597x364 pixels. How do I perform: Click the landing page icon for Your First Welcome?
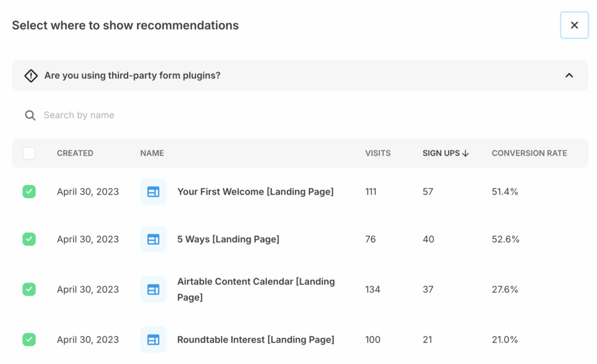click(153, 192)
